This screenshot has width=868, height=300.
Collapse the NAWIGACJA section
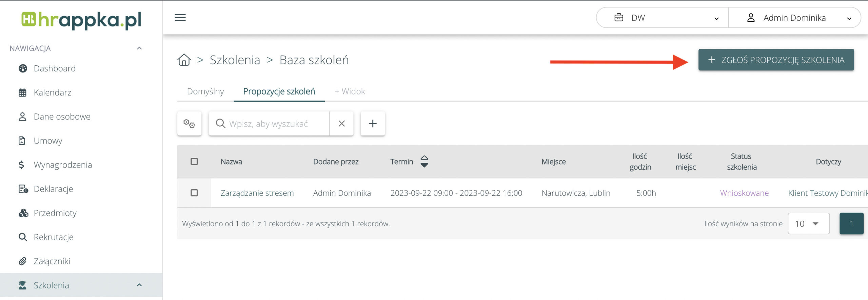click(139, 48)
